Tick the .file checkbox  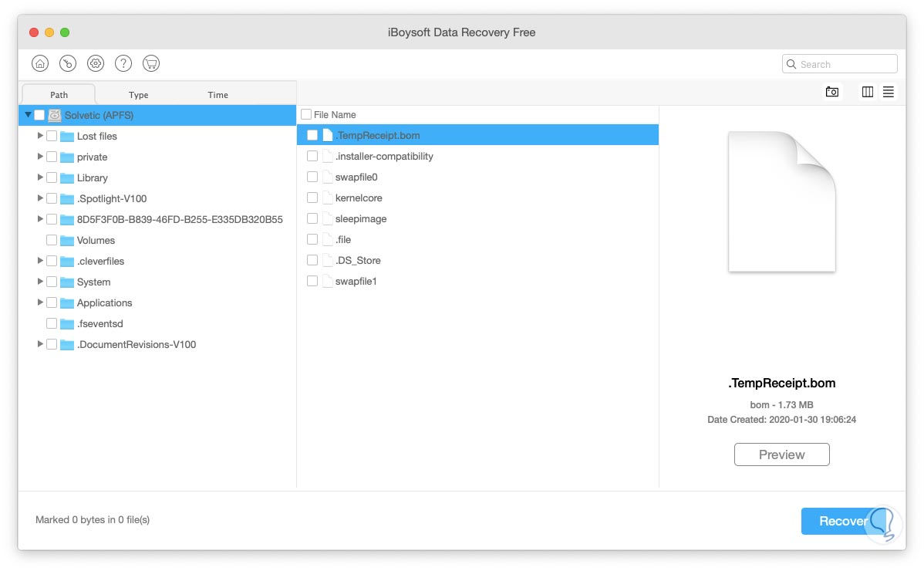pos(312,239)
